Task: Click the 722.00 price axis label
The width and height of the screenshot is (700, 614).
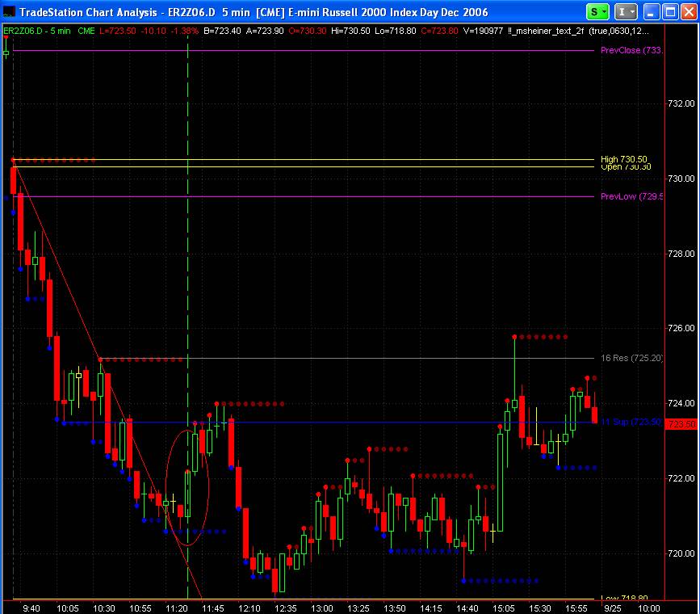Action: 681,478
